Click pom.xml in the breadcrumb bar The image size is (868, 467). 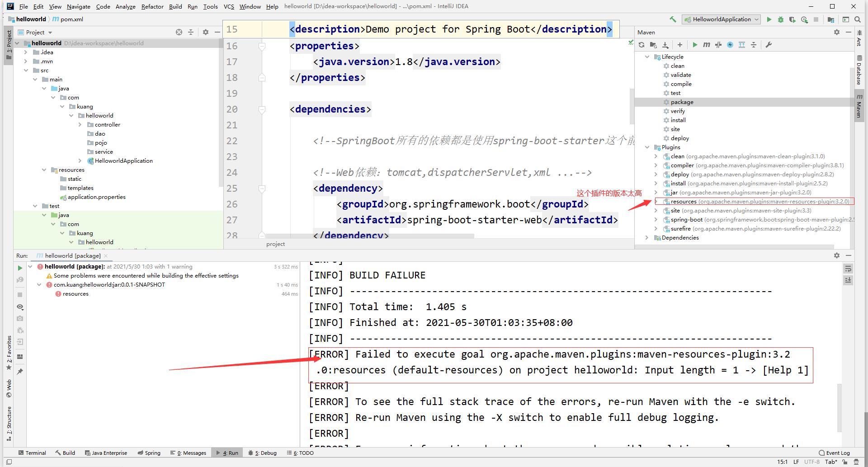tap(68, 19)
